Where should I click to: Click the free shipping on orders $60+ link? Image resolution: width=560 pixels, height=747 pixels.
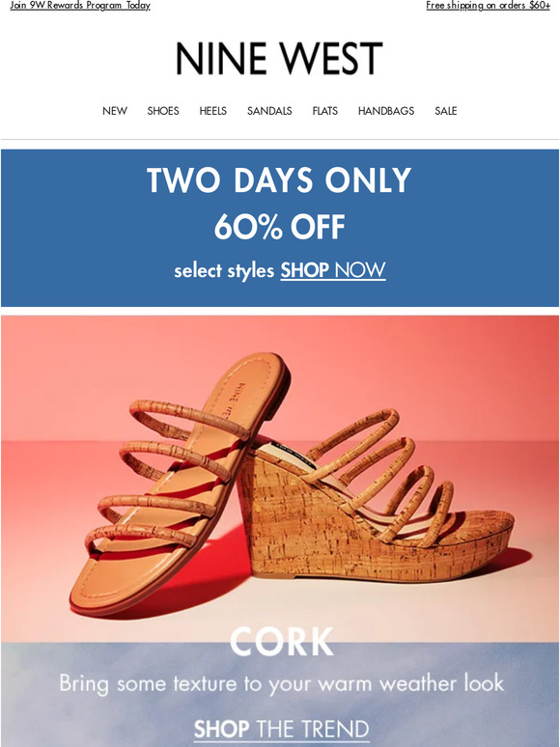[488, 6]
